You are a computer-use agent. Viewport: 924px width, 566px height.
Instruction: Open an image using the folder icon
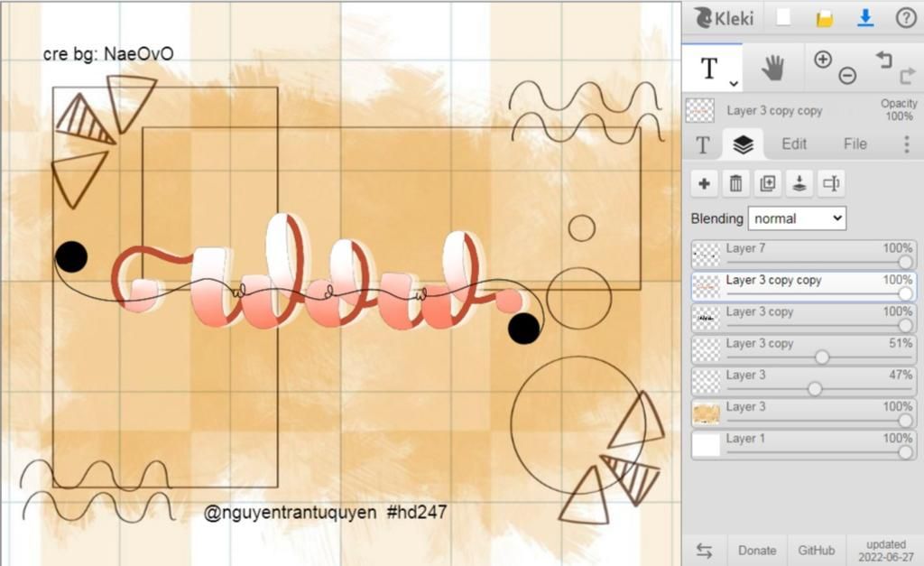tap(825, 19)
